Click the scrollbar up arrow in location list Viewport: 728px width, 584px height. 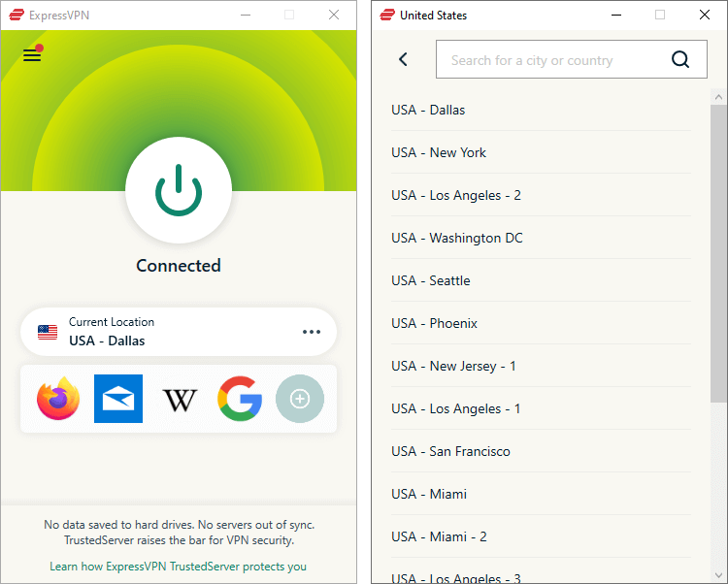click(x=718, y=97)
